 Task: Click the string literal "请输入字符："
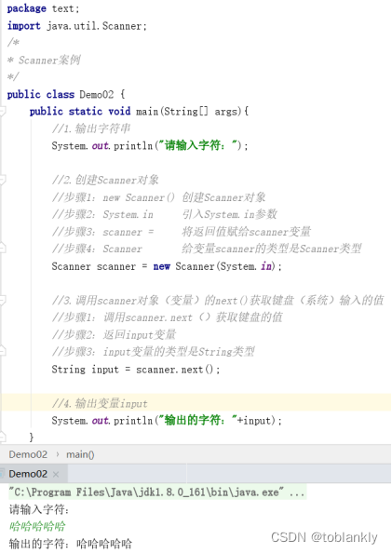point(197,145)
